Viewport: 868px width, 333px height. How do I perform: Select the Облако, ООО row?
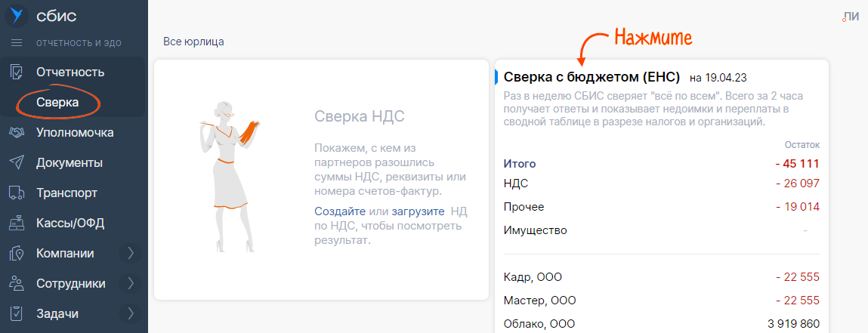pyautogui.click(x=662, y=324)
